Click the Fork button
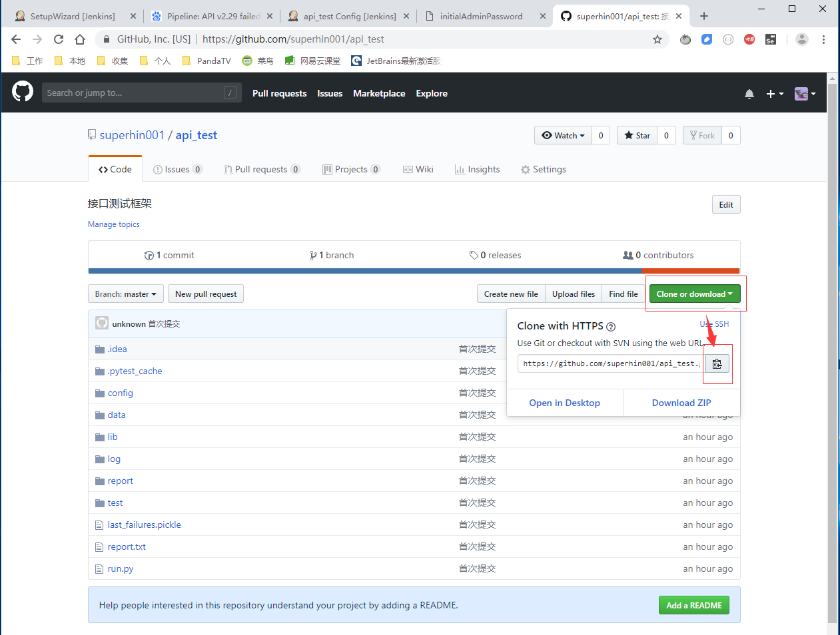The image size is (840, 635). 702,135
